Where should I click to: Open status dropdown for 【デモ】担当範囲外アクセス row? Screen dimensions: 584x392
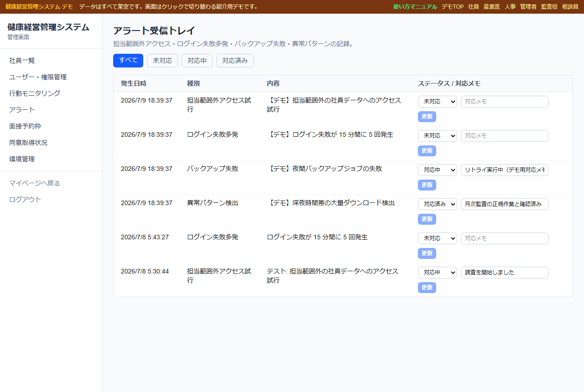(438, 102)
